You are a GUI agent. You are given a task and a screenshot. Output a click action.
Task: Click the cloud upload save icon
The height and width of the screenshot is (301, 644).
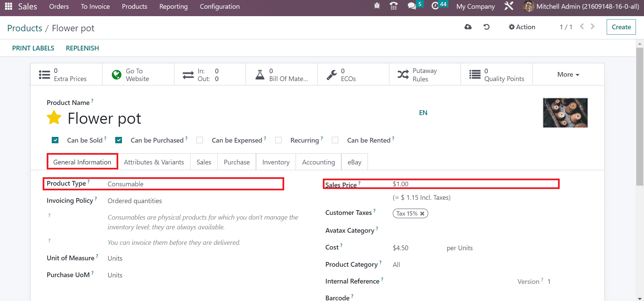click(468, 27)
